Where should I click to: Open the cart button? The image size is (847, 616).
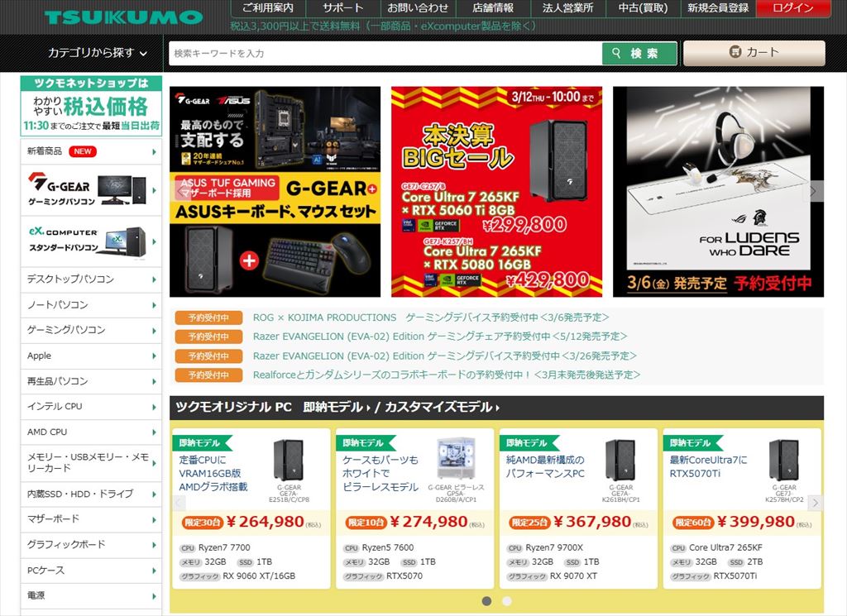[x=754, y=53]
